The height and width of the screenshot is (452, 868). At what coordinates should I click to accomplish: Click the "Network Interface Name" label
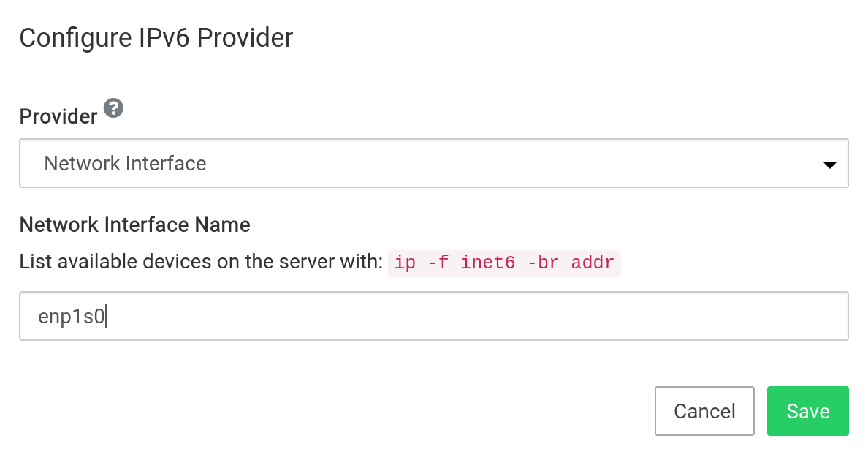click(x=134, y=225)
